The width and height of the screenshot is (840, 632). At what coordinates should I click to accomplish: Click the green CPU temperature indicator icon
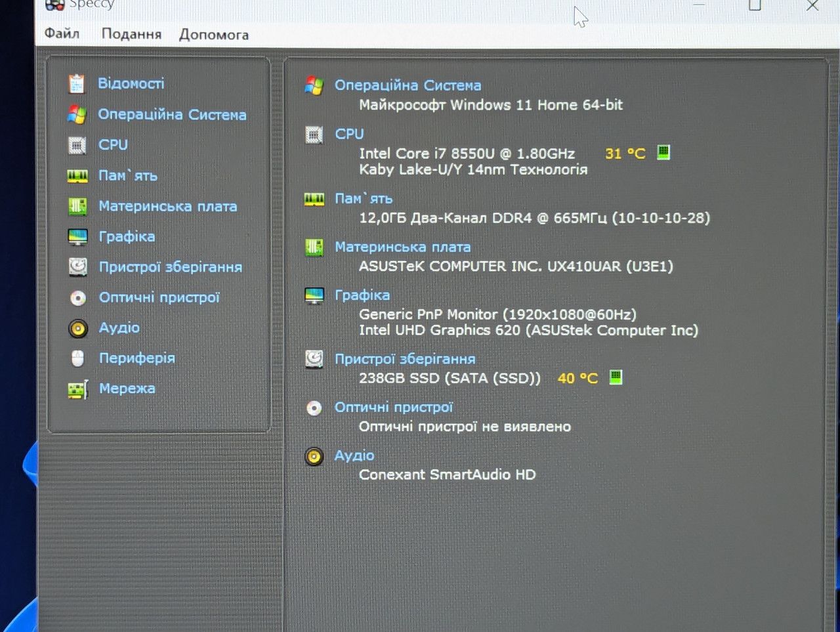(x=663, y=152)
